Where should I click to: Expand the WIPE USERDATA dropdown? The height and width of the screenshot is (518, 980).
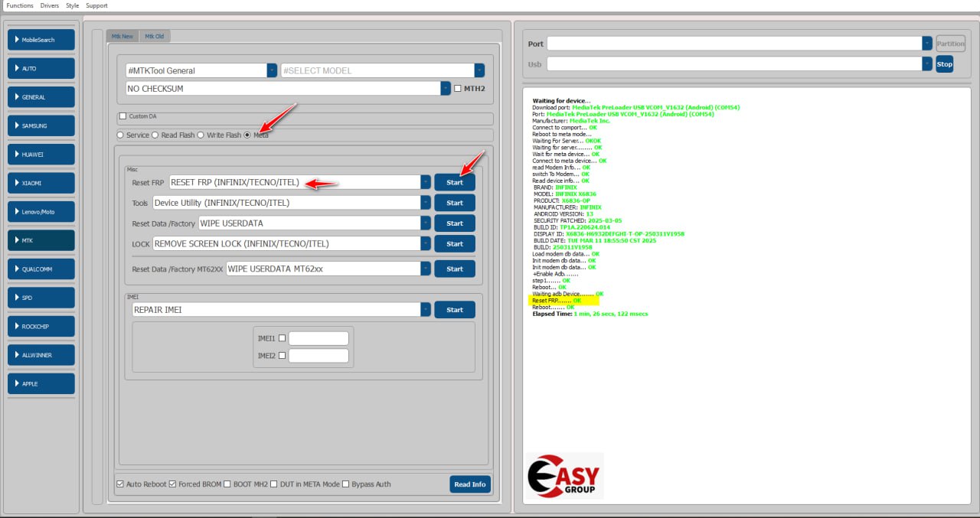tap(426, 223)
